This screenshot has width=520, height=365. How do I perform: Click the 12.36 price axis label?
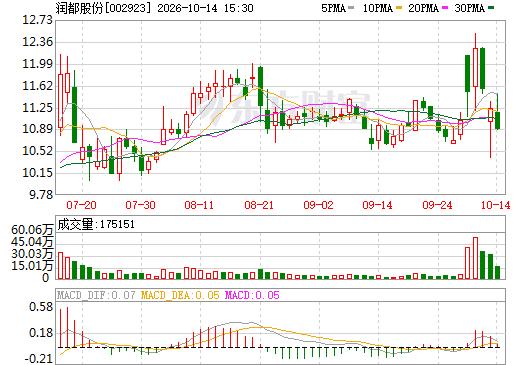pyautogui.click(x=37, y=42)
